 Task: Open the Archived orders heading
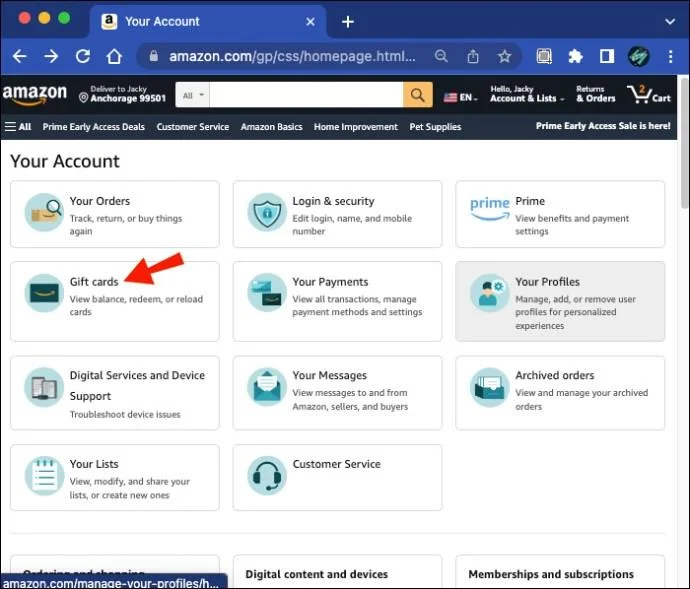(555, 375)
